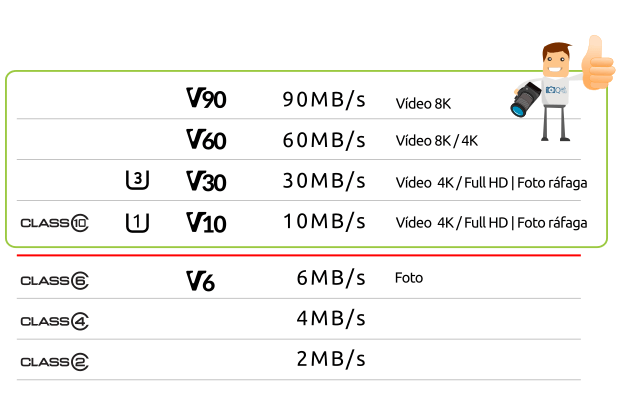621x403 pixels.
Task: Click the V30 video speed class icon
Action: (206, 181)
